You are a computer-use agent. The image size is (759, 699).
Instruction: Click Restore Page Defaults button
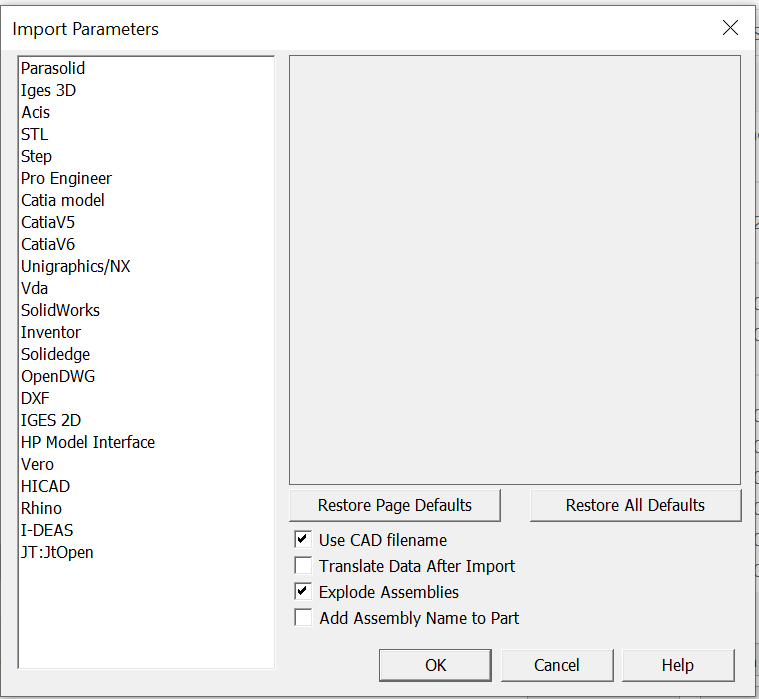[x=395, y=505]
